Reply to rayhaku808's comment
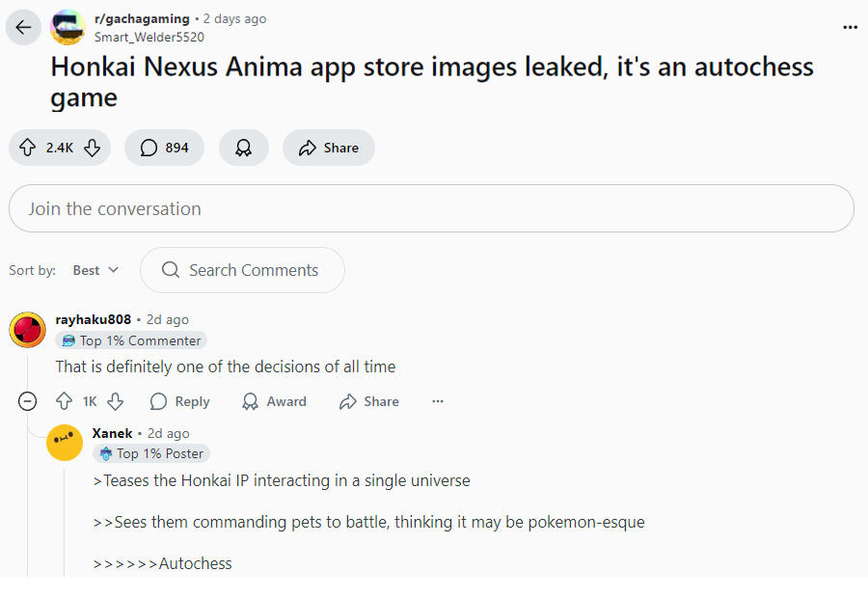868x598 pixels. (x=180, y=401)
